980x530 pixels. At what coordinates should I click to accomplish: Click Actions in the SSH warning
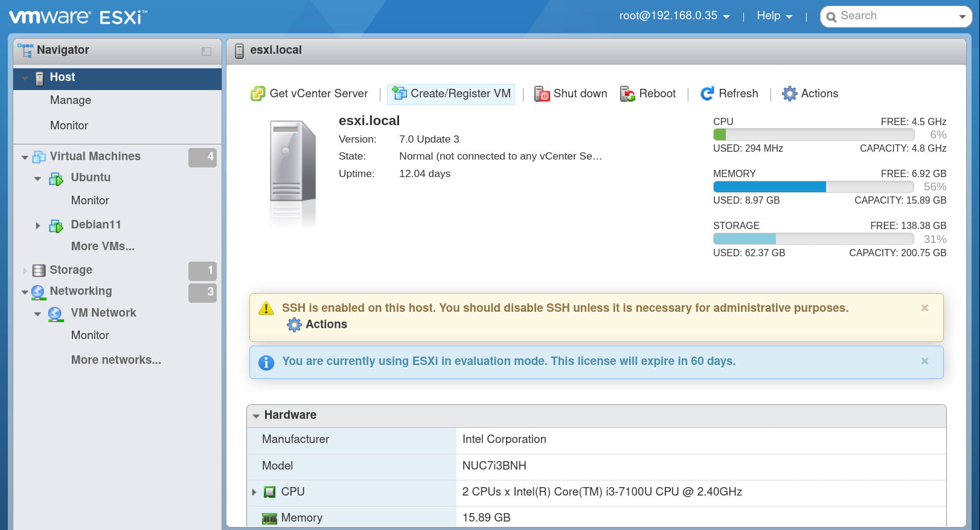pyautogui.click(x=325, y=325)
